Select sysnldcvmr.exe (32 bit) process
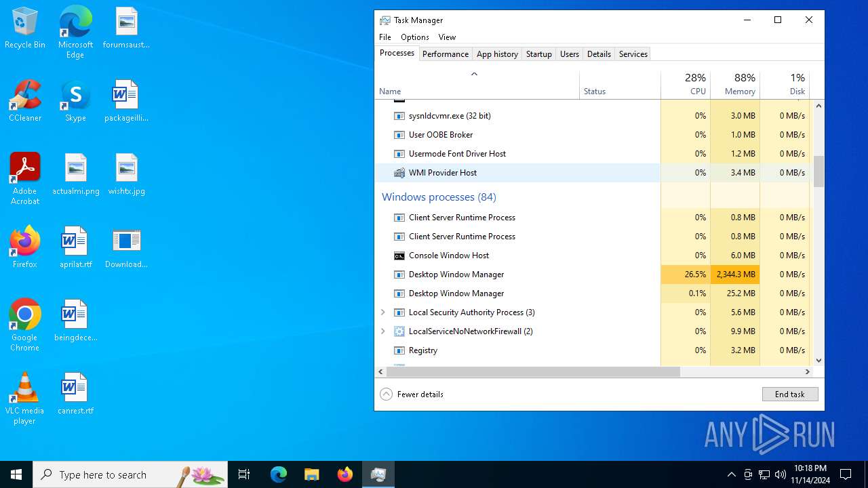The width and height of the screenshot is (868, 488). (x=593, y=116)
